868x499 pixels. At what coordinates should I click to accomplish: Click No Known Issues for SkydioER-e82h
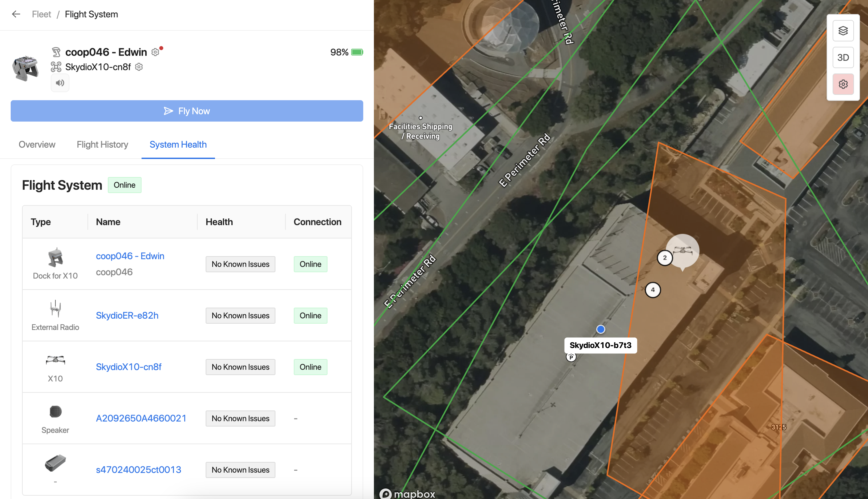[240, 316]
